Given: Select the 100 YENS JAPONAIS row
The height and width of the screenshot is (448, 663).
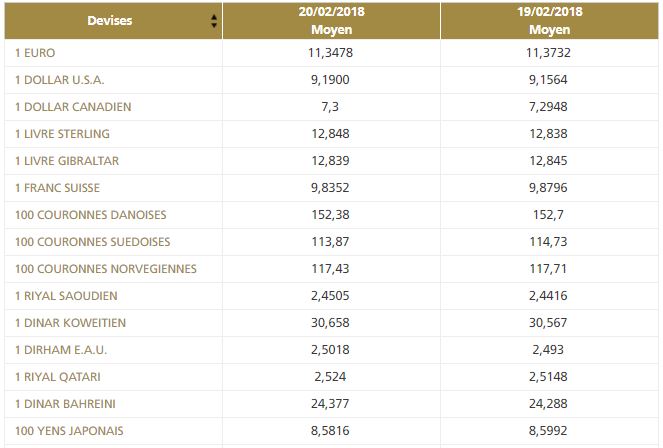Looking at the screenshot, I should [x=68, y=431].
